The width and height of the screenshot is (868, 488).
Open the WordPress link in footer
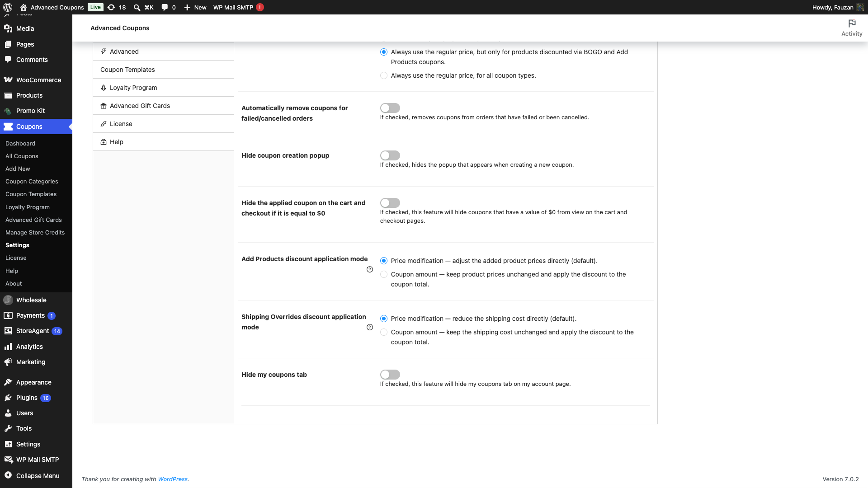173,479
